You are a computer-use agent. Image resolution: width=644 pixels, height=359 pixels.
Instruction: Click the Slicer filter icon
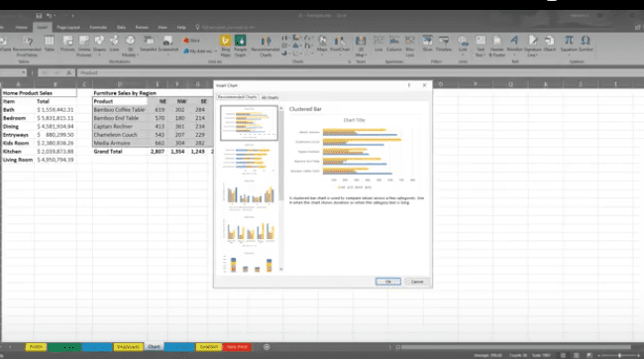click(428, 44)
